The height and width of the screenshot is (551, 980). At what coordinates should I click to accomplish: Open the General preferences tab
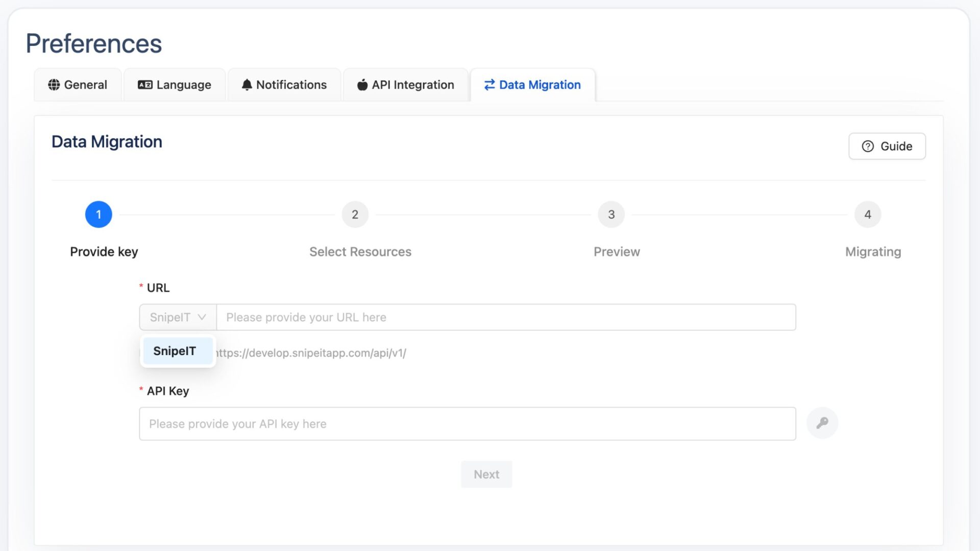point(78,84)
